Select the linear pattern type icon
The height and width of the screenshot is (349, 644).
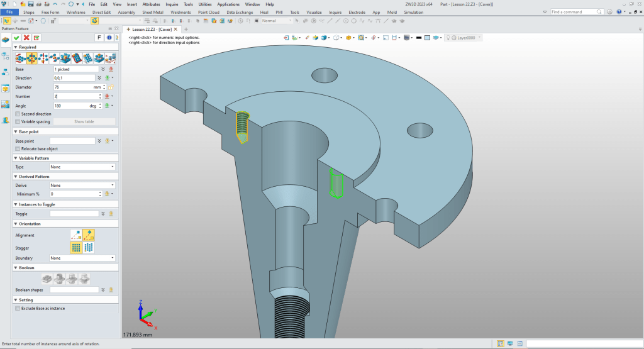[x=20, y=58]
